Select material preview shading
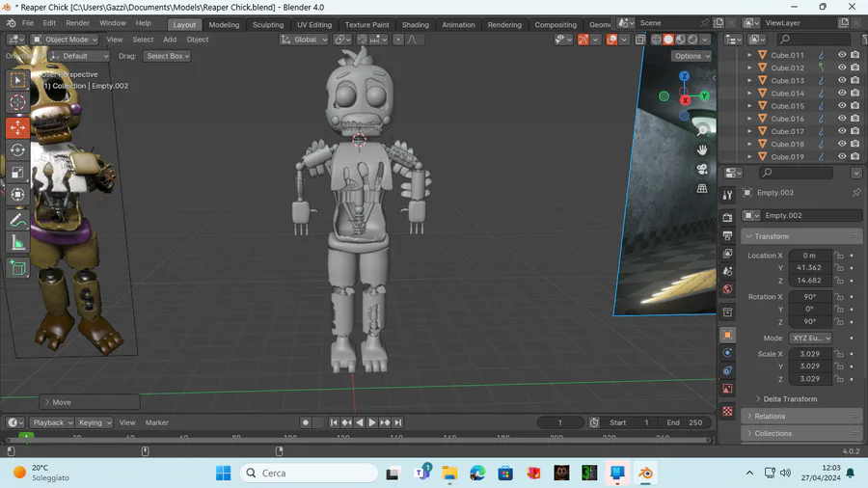Viewport: 868px width, 488px height. tap(681, 40)
